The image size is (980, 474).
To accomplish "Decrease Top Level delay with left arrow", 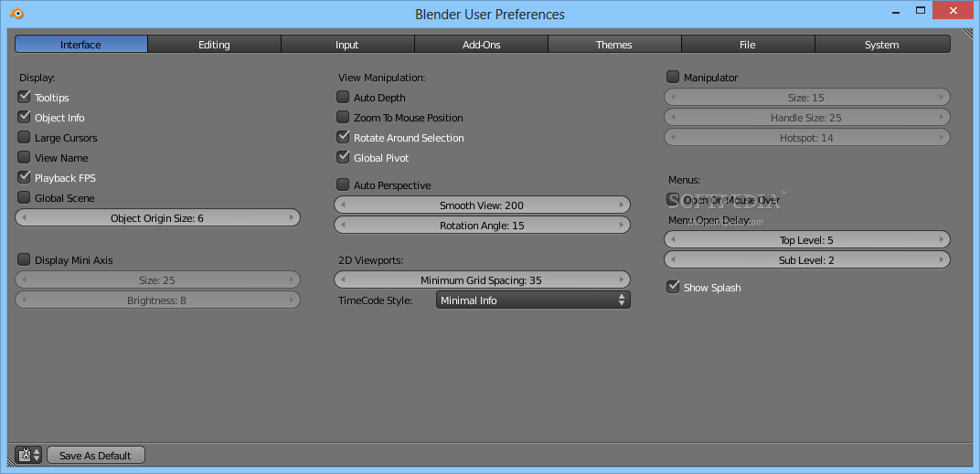I will pyautogui.click(x=673, y=240).
